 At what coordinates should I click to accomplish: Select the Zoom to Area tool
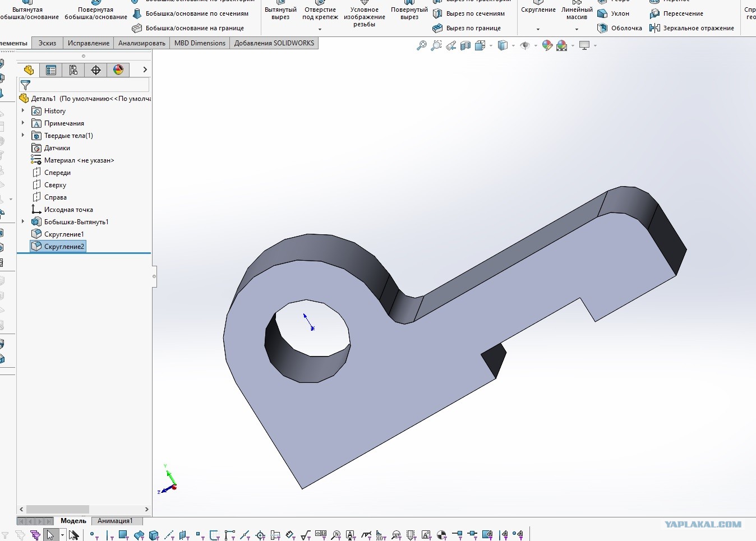pos(436,45)
